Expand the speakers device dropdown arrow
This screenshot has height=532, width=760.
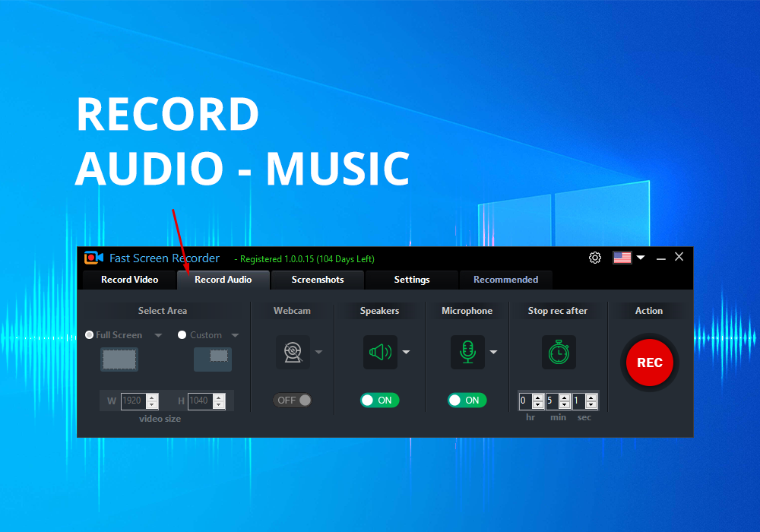(x=406, y=352)
